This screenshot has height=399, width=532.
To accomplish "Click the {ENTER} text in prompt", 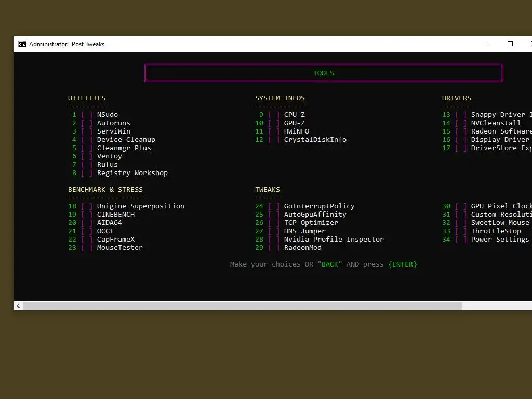I will click(x=403, y=264).
